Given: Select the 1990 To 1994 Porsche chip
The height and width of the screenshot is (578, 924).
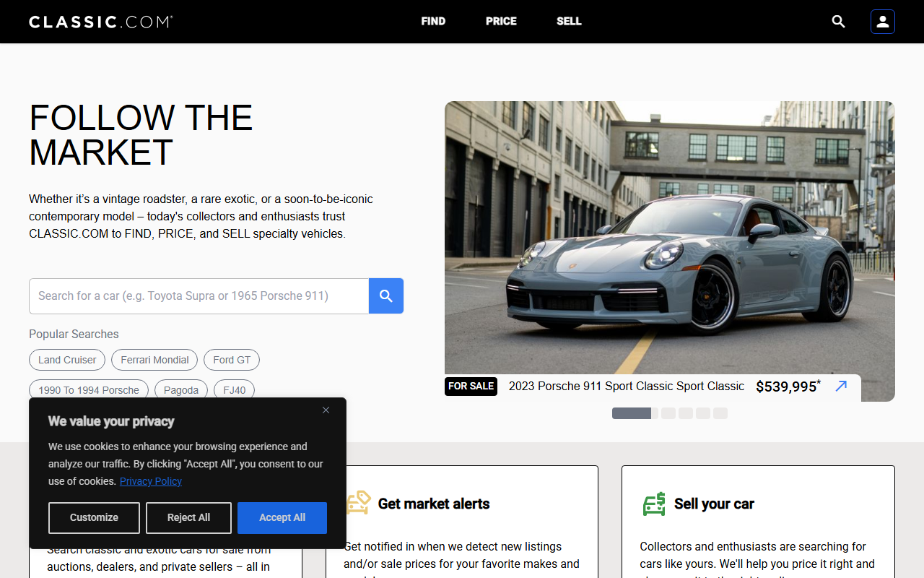Looking at the screenshot, I should pyautogui.click(x=89, y=390).
